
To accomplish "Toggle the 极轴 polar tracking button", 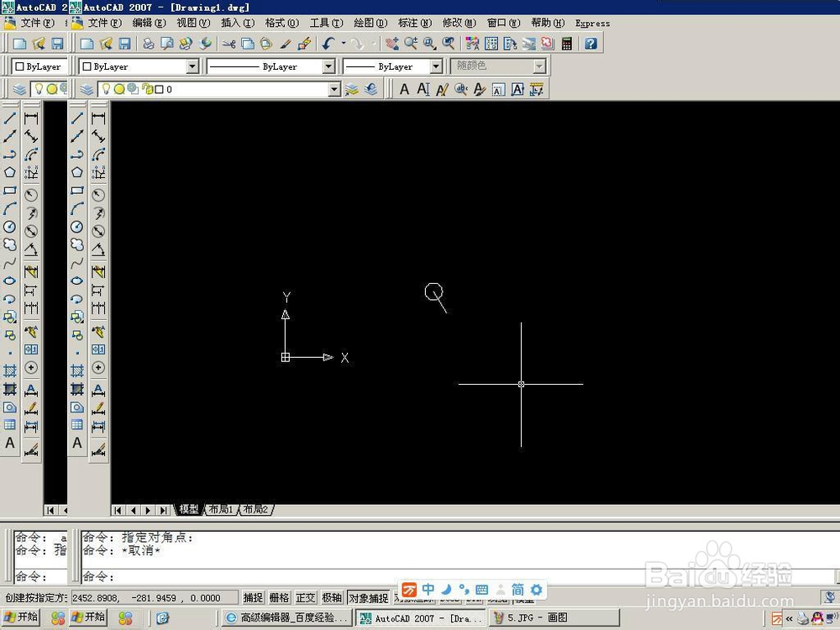I will [332, 597].
